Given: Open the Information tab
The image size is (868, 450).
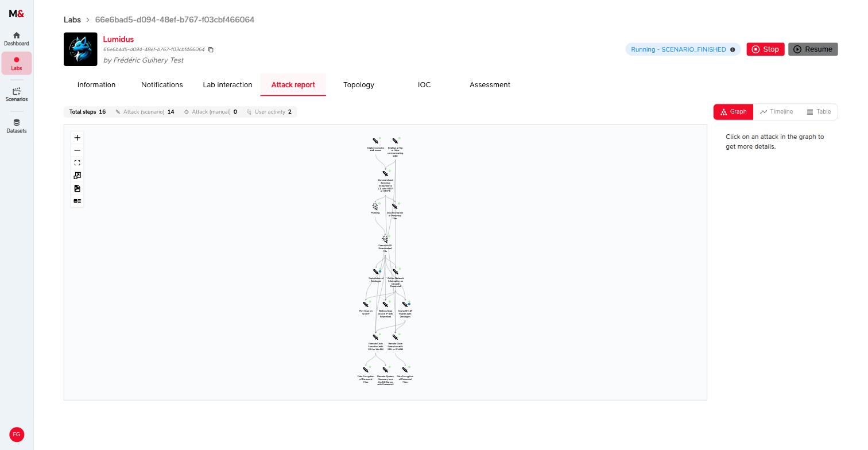Looking at the screenshot, I should (x=96, y=85).
